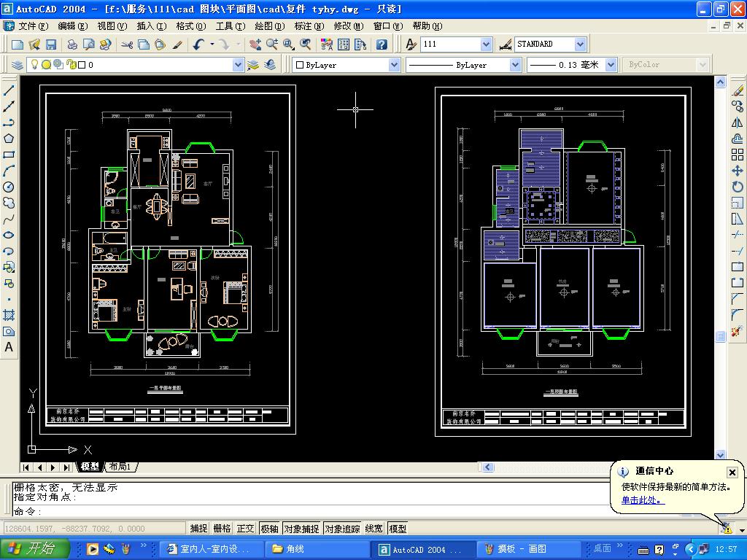Image resolution: width=747 pixels, height=560 pixels.
Task: Select the Multiline Text 'A' tool
Action: coord(9,347)
